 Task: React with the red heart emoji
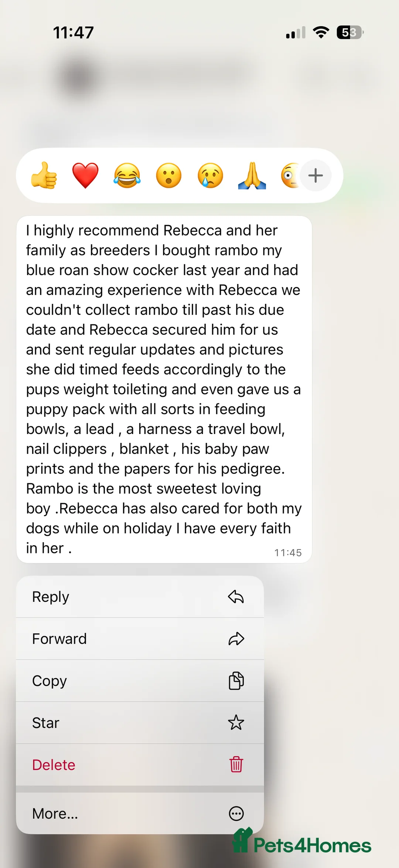point(85,176)
